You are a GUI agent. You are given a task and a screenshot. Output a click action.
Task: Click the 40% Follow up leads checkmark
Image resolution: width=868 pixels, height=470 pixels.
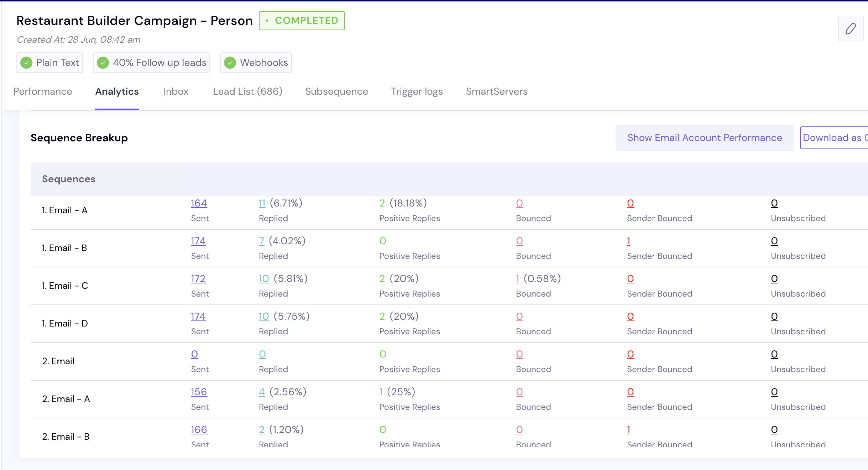(x=103, y=63)
